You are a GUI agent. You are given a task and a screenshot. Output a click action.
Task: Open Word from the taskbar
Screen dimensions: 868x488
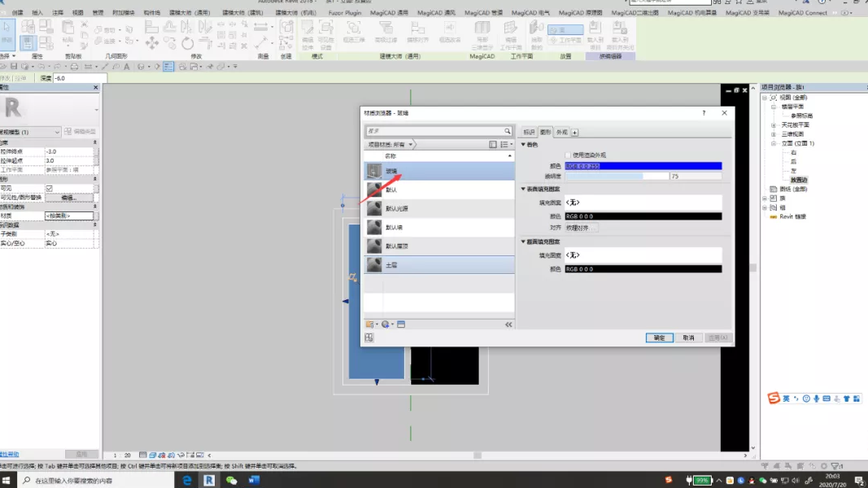click(x=254, y=480)
